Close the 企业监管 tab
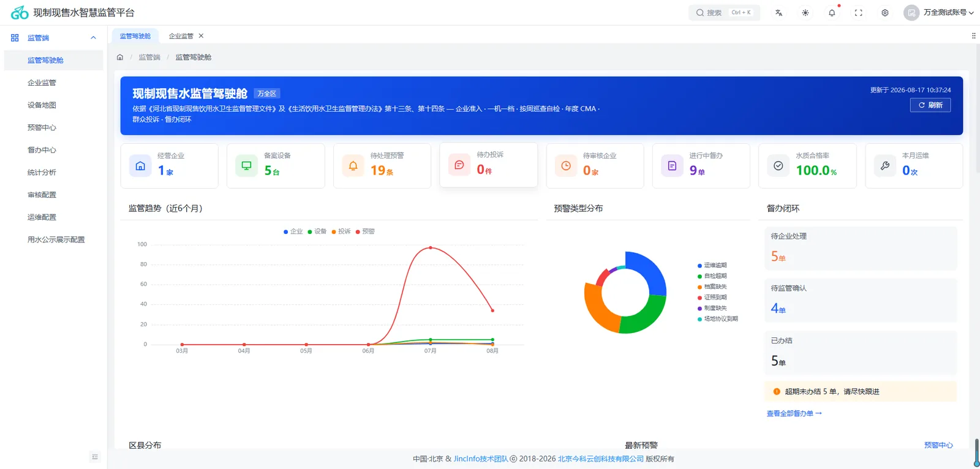Viewport: 980px width, 469px height. point(201,36)
